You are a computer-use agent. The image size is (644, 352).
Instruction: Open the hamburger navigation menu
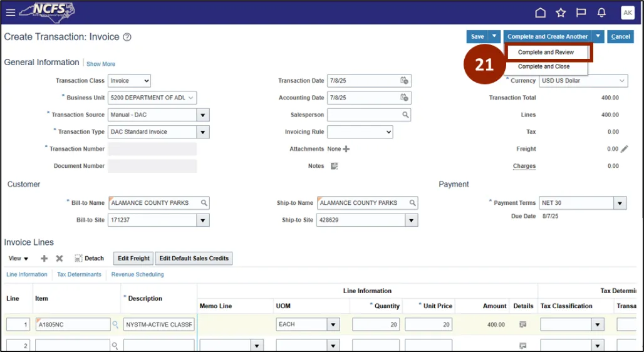click(x=10, y=13)
